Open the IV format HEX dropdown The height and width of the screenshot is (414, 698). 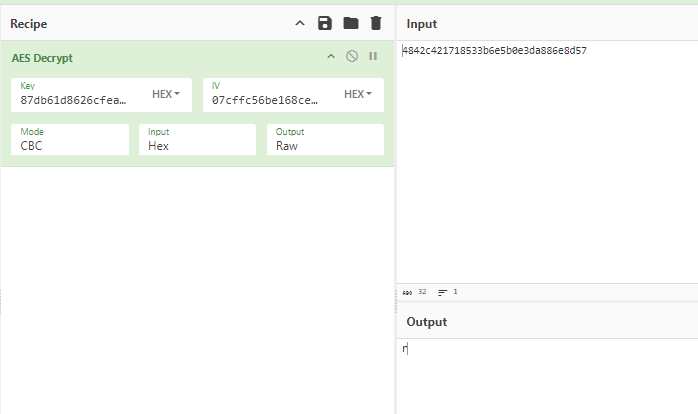[x=357, y=94]
